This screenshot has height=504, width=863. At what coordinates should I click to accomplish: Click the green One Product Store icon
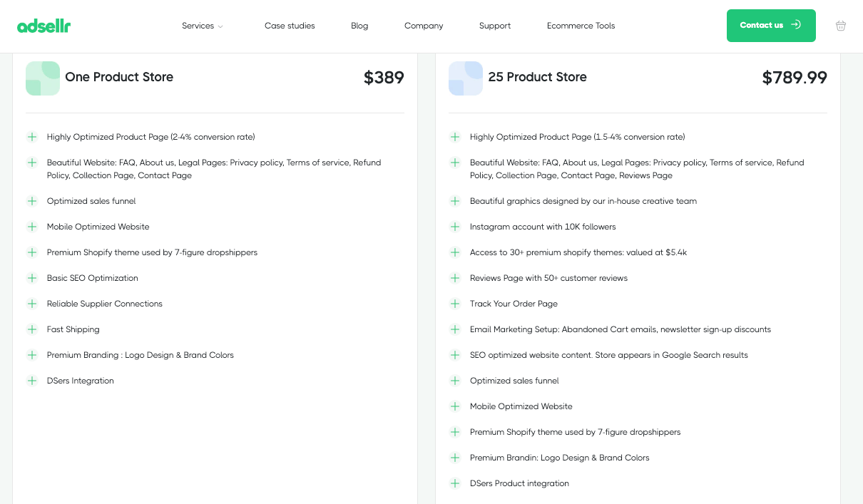pos(43,78)
